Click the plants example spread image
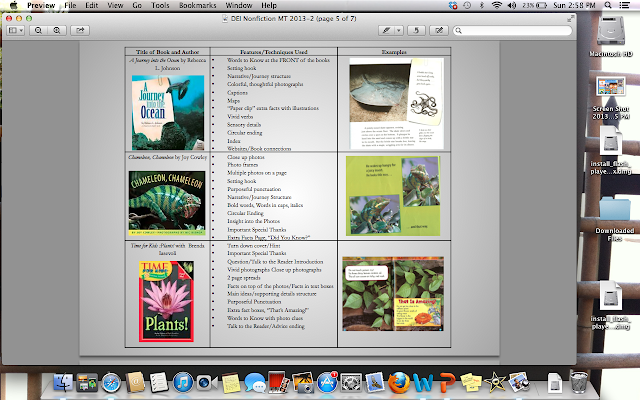Image resolution: width=640 pixels, height=400 pixels. click(393, 294)
